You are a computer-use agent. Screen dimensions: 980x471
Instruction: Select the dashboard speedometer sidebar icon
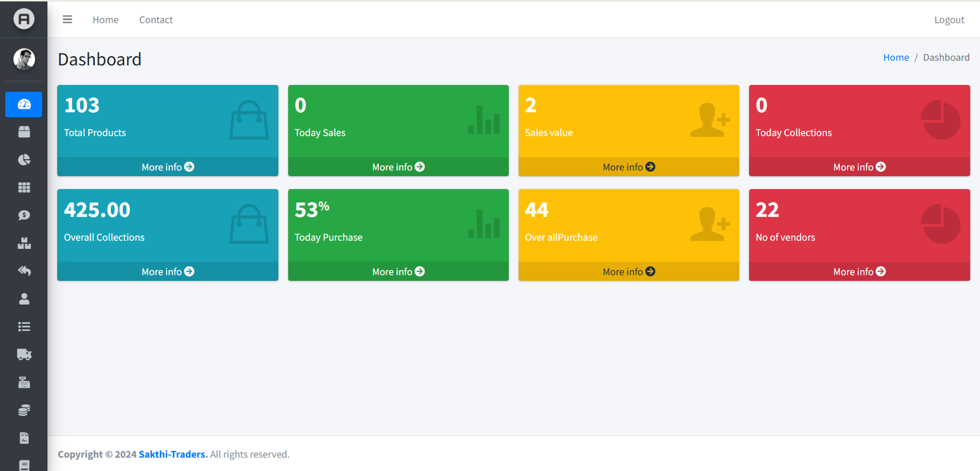point(24,104)
